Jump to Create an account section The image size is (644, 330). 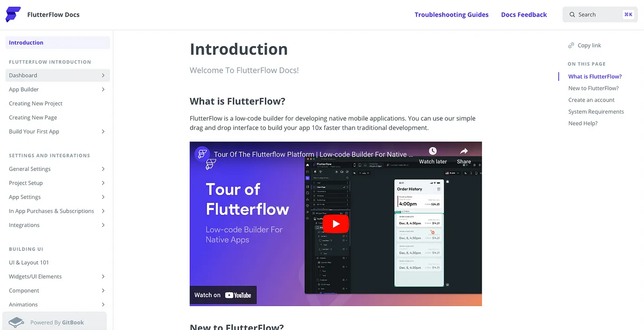click(x=591, y=100)
